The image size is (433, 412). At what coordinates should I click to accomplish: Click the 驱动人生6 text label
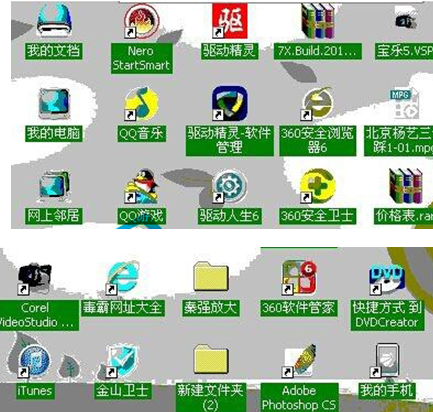[229, 216]
